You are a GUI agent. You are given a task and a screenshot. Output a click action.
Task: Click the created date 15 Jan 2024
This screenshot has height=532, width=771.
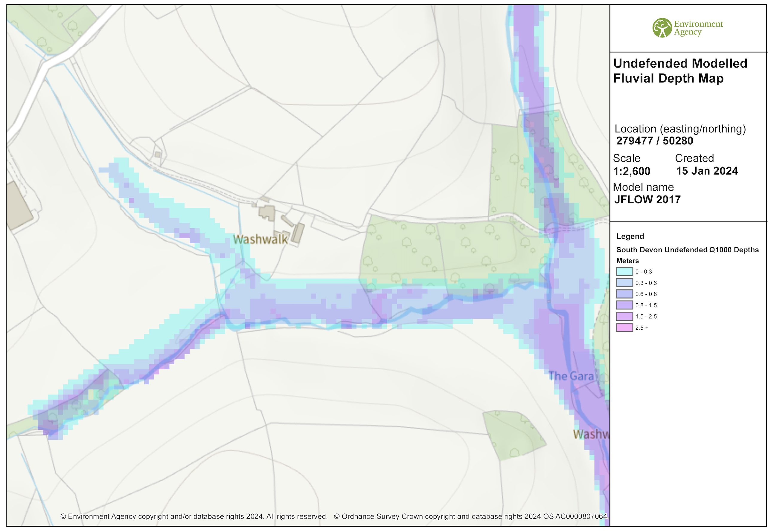coord(707,171)
